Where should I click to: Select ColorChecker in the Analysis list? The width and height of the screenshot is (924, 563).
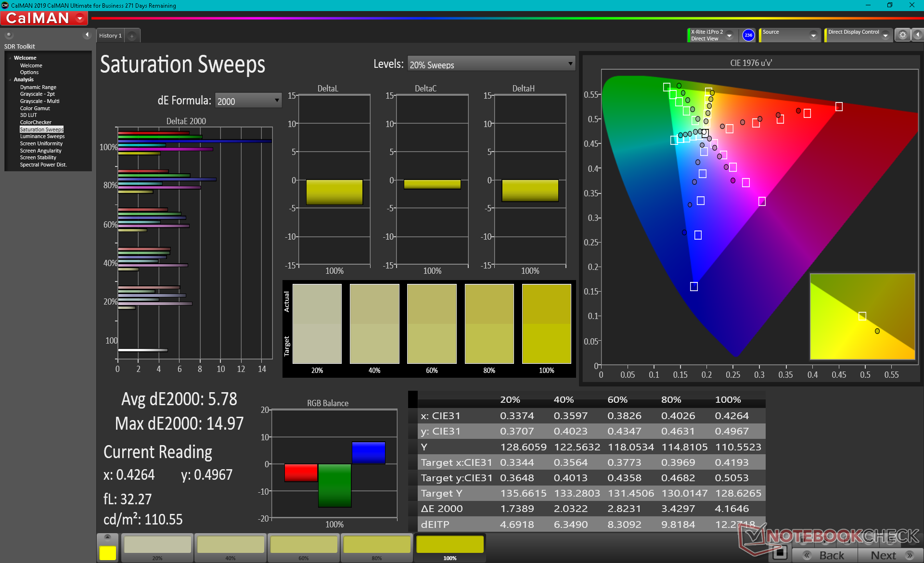tap(36, 122)
